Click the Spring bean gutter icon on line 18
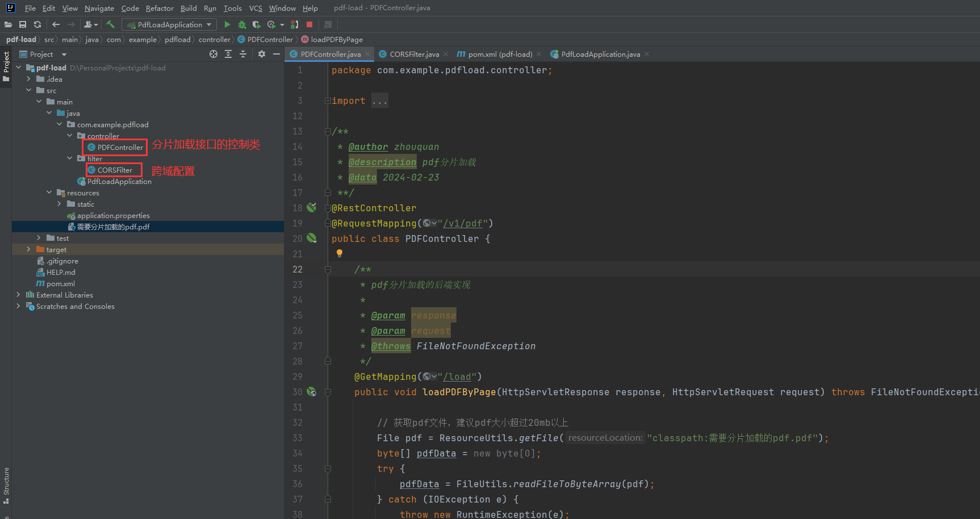The width and height of the screenshot is (980, 519). coord(312,207)
